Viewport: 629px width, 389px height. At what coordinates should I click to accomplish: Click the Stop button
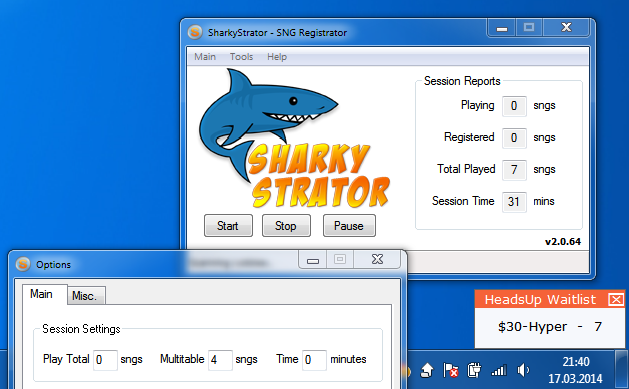286,225
